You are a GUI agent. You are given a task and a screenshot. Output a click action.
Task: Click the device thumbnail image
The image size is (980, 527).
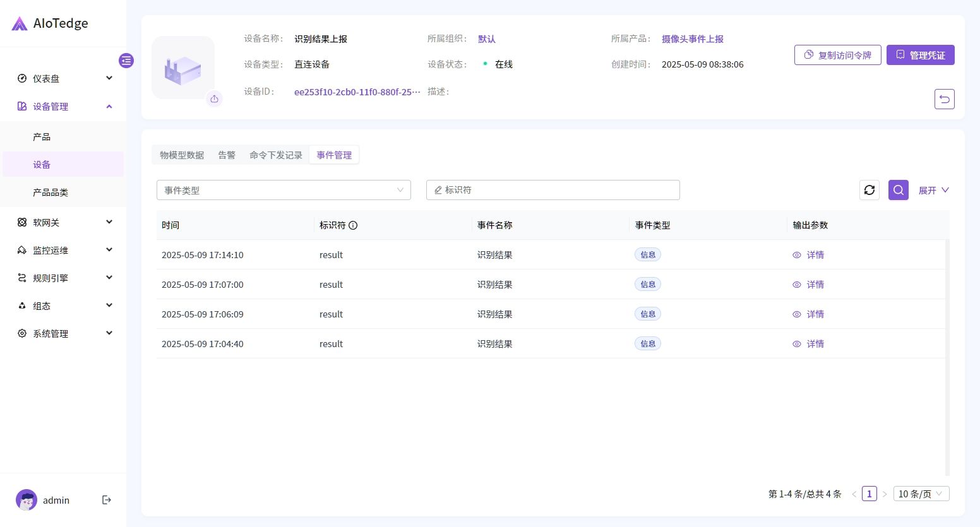[183, 68]
